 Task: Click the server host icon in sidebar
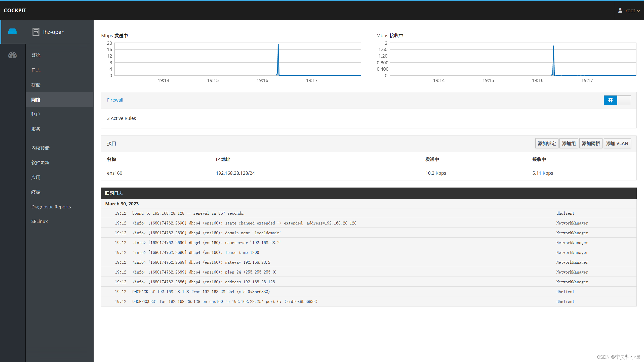[12, 32]
